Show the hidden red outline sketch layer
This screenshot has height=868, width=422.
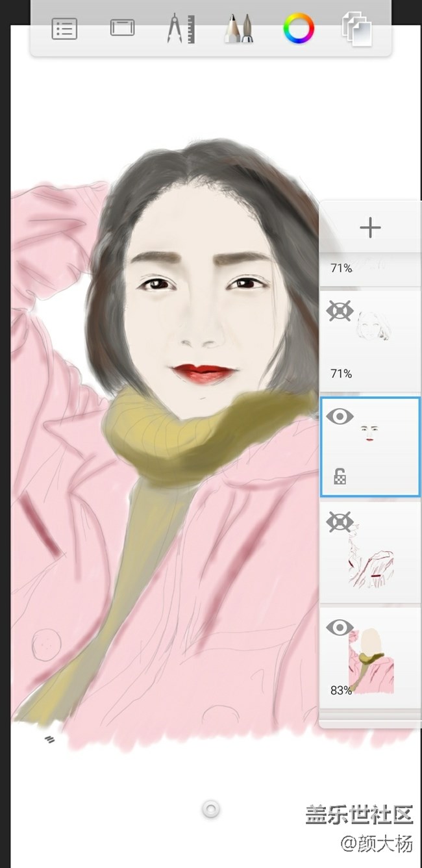340,522
